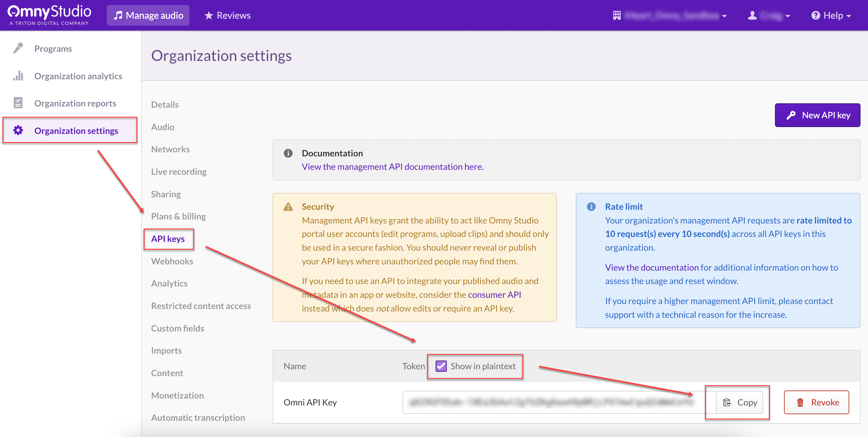The image size is (868, 437).
Task: Open the user account dropdown caret
Action: [x=787, y=16]
